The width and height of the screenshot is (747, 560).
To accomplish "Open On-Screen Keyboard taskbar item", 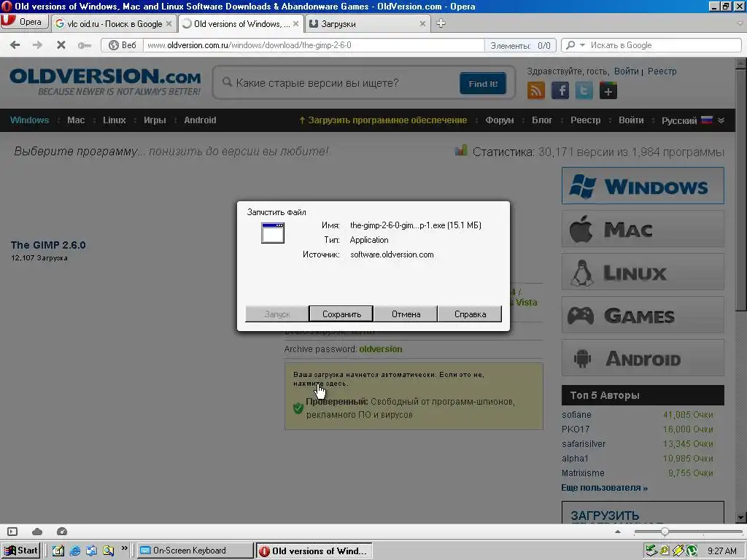I will [196, 551].
